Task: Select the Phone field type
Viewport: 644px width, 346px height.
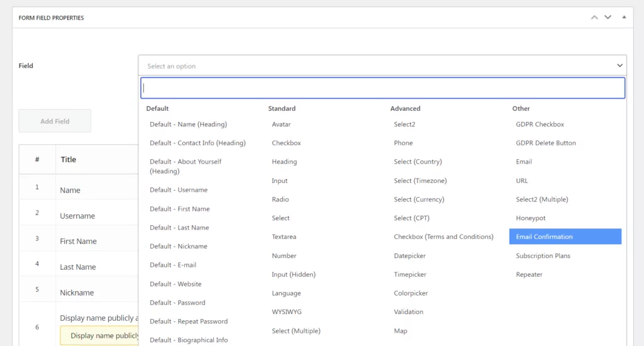Action: click(403, 143)
